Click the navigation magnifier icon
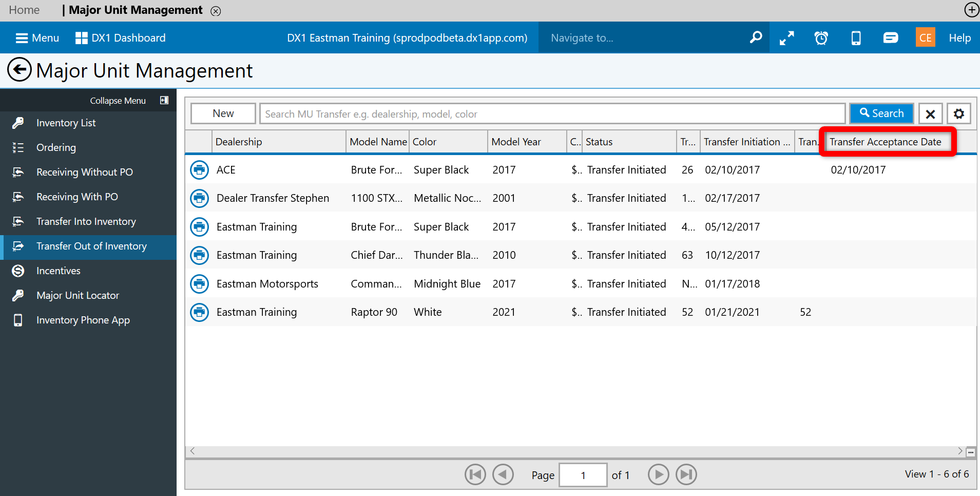The height and width of the screenshot is (496, 980). click(x=756, y=37)
